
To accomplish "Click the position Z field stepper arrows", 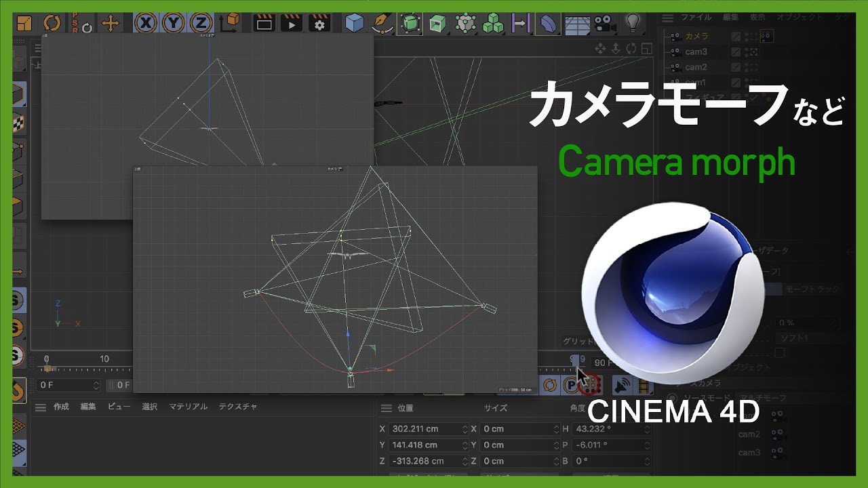I will 465,461.
